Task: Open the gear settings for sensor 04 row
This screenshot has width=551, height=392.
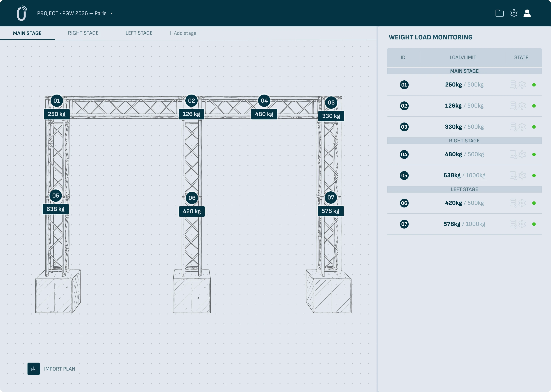Action: click(522, 154)
